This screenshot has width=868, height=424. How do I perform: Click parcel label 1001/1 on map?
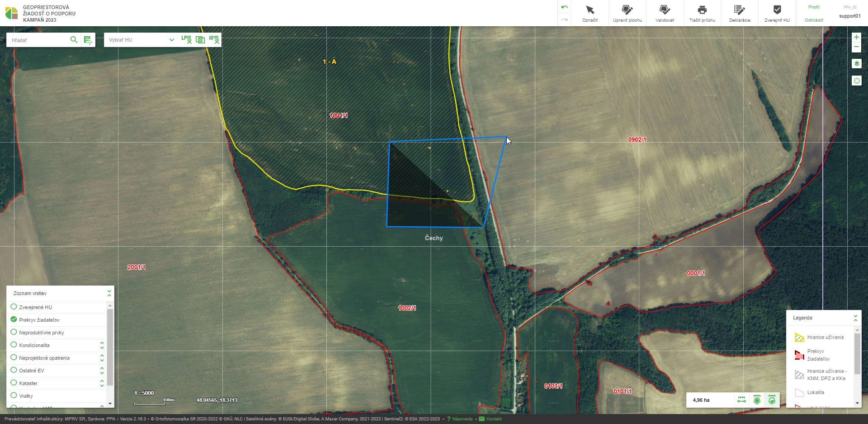point(339,115)
